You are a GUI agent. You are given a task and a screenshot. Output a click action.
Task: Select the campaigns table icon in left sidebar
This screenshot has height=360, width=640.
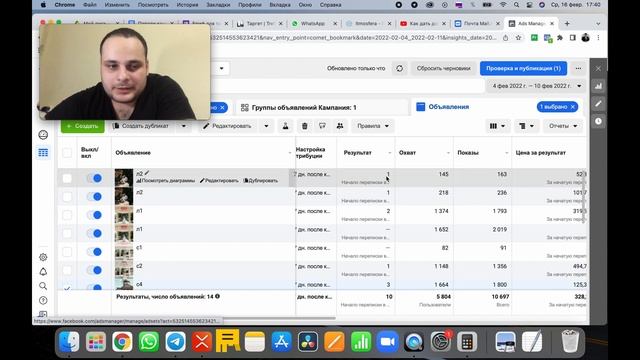[43, 153]
